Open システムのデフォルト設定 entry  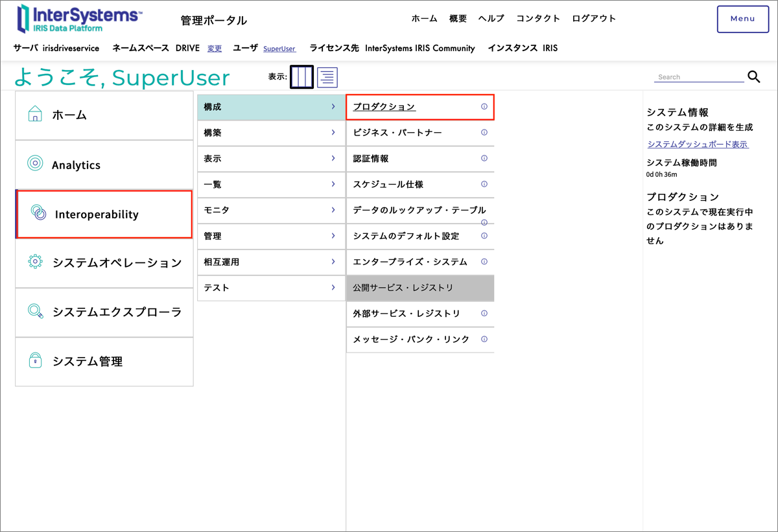click(406, 236)
